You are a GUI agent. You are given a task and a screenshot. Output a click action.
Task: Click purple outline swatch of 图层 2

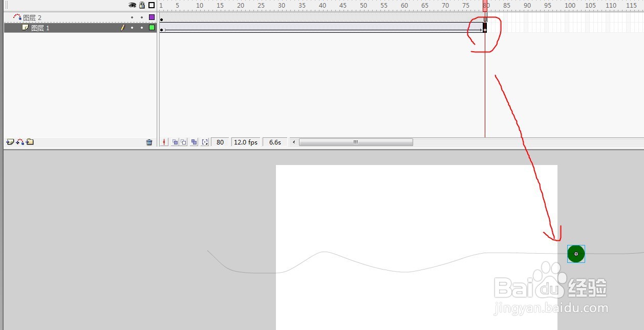point(152,17)
